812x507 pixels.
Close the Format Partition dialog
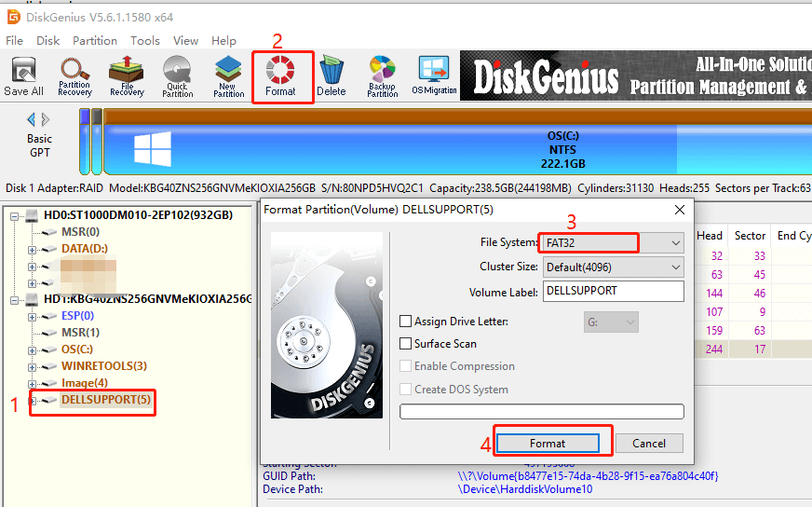[680, 210]
